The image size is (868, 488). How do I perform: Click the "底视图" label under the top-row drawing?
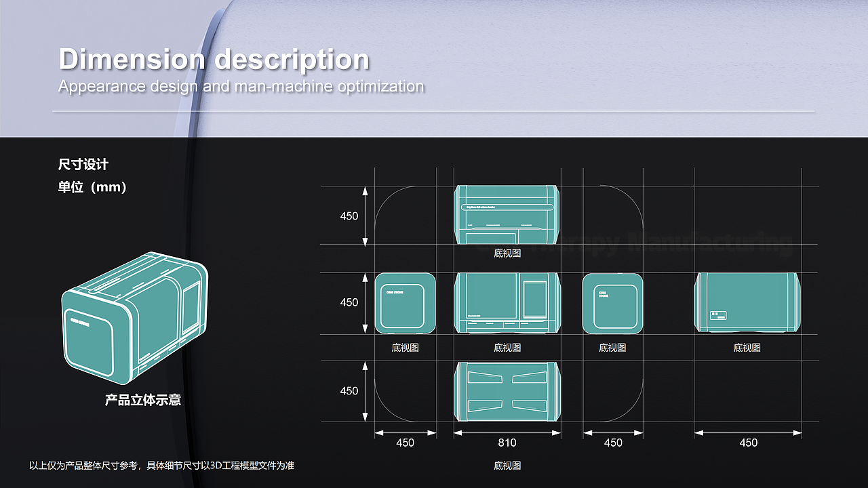(x=507, y=253)
